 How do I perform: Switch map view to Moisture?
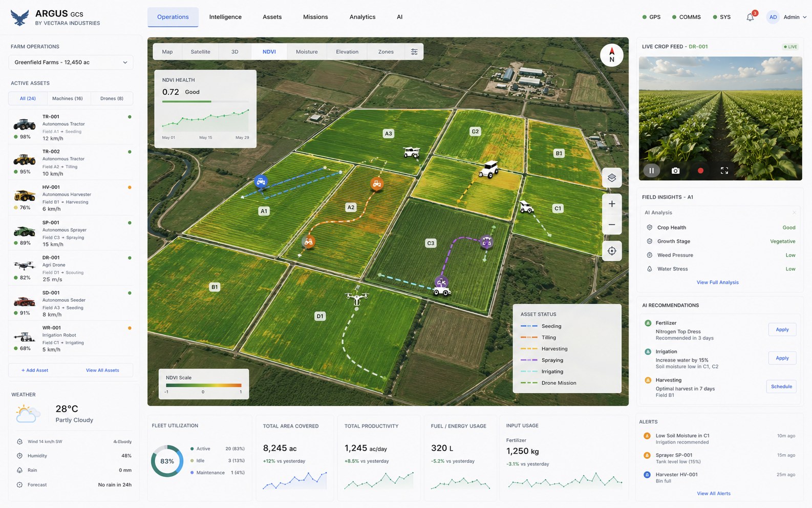click(307, 52)
